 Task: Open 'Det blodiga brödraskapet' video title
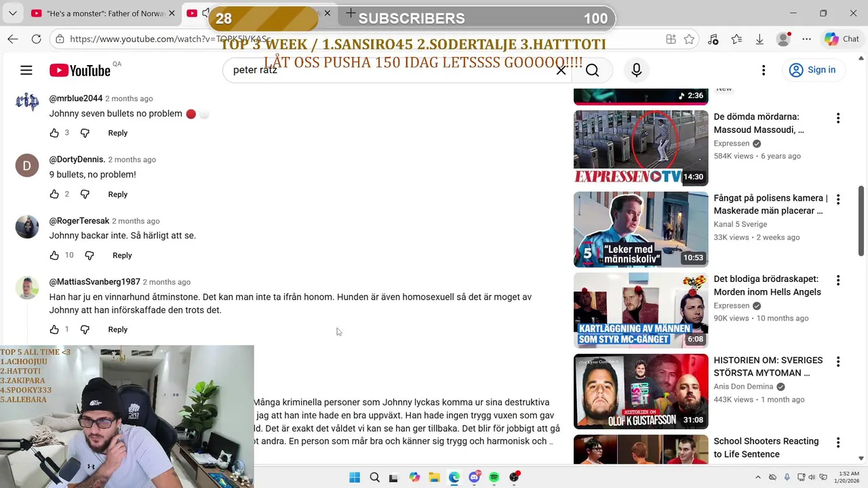[767, 285]
